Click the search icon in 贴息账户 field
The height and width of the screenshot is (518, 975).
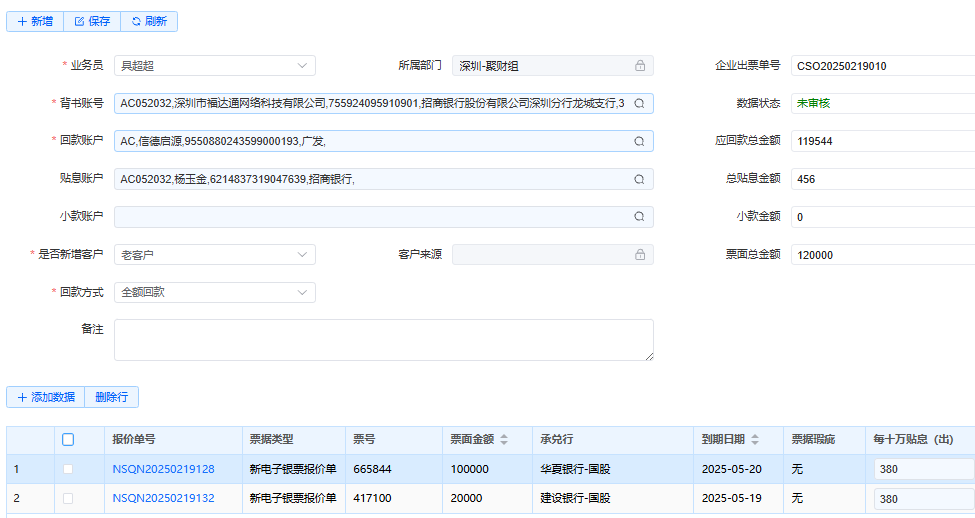tap(639, 180)
